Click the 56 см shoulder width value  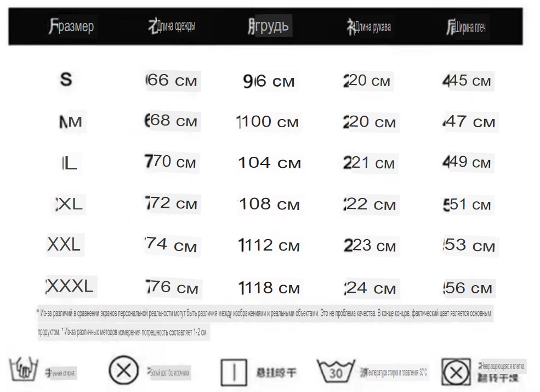[x=468, y=288]
